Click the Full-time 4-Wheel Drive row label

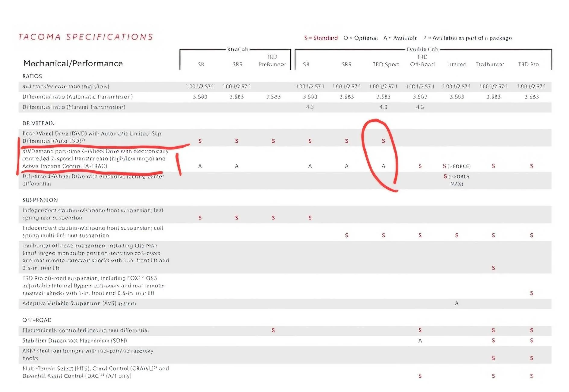pos(93,180)
